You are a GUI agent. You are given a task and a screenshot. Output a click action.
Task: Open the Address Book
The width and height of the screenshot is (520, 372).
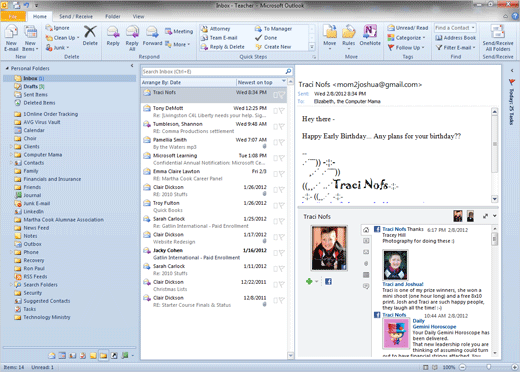click(456, 38)
